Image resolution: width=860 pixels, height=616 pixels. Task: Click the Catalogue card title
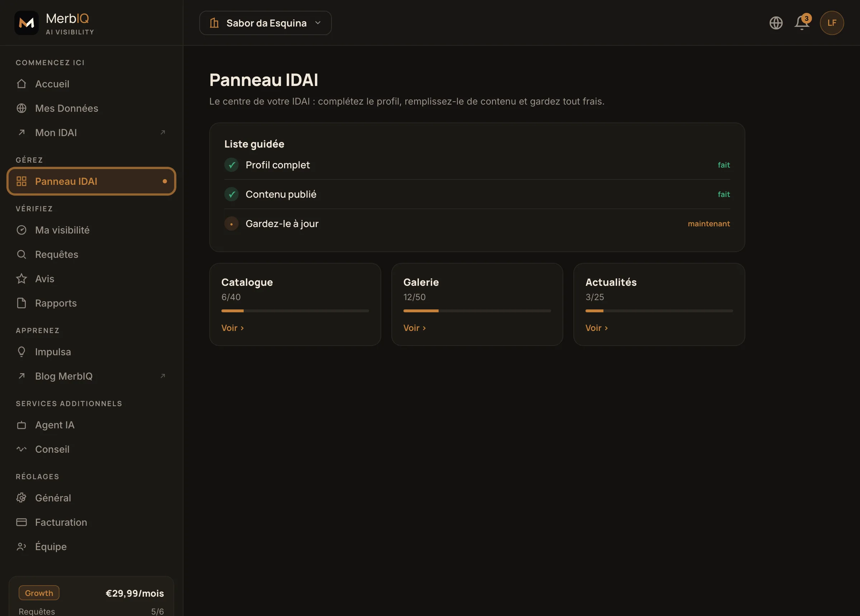pos(247,282)
